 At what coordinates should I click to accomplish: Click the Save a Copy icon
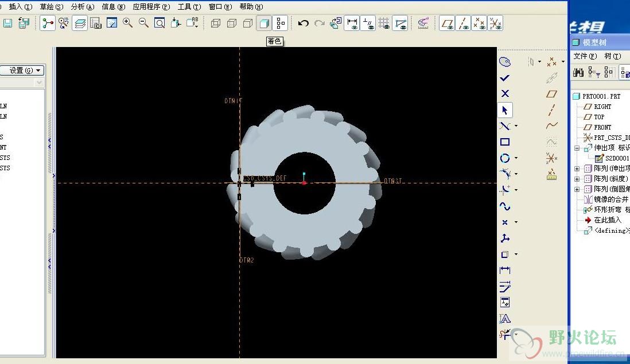(x=24, y=24)
